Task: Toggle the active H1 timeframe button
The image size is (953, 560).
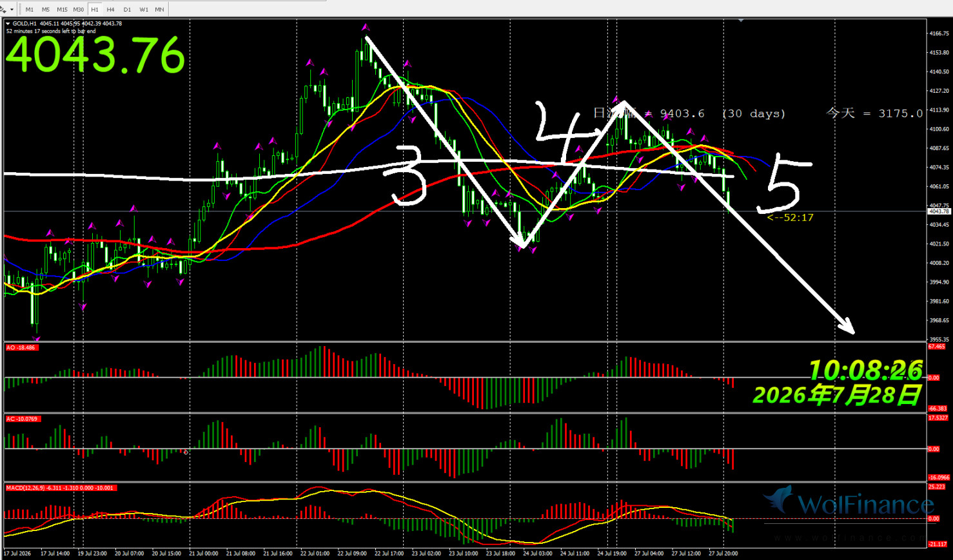Action: tap(95, 10)
